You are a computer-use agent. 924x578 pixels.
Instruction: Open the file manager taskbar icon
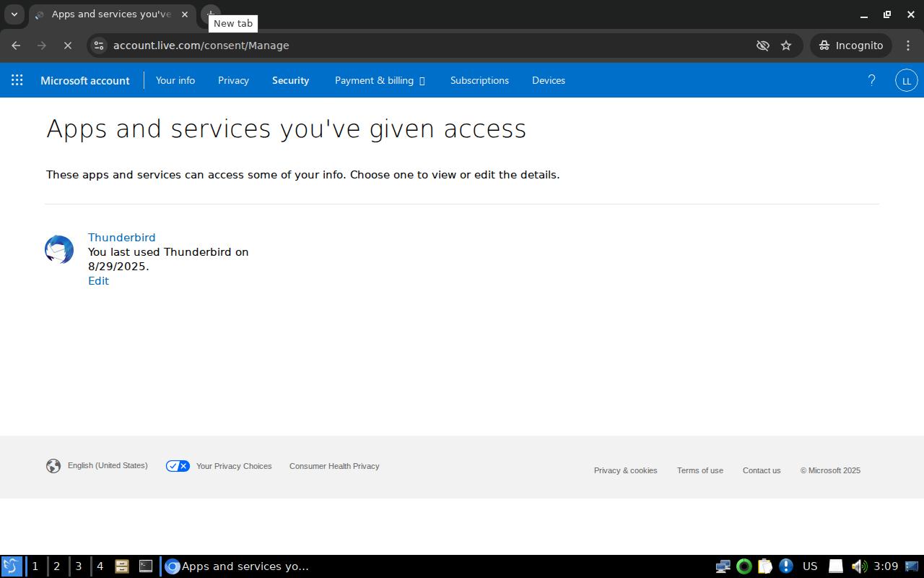tap(121, 566)
